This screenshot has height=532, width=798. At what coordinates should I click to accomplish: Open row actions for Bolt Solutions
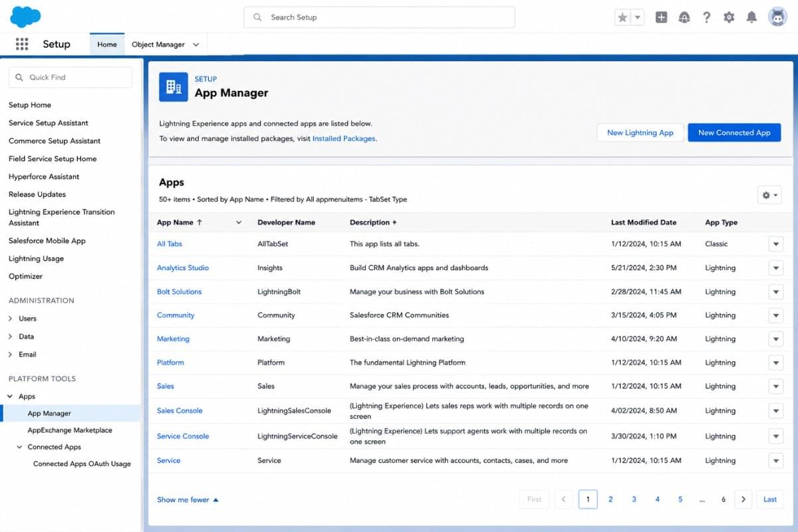coord(775,292)
